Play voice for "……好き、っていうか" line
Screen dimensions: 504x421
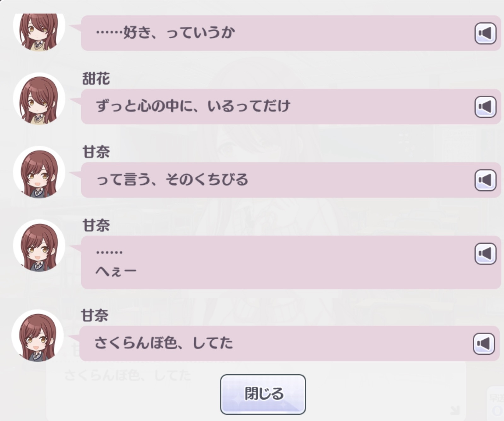pos(485,33)
